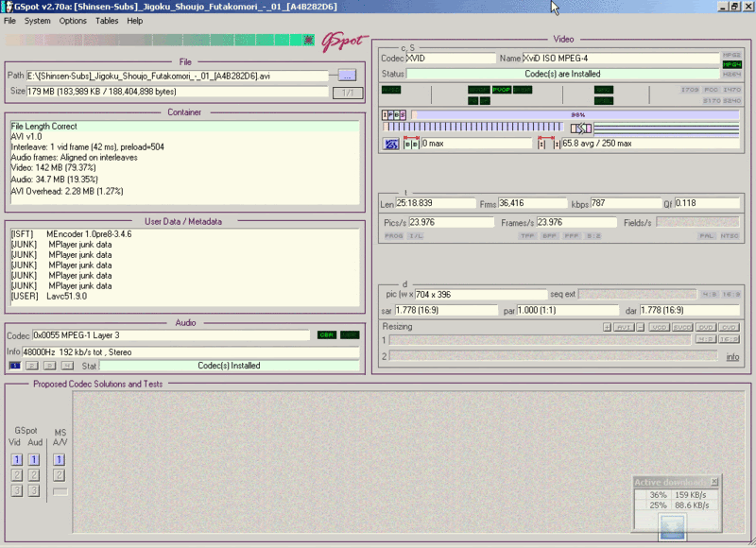Select audio stream 1 button
756x548 pixels.
(x=15, y=366)
